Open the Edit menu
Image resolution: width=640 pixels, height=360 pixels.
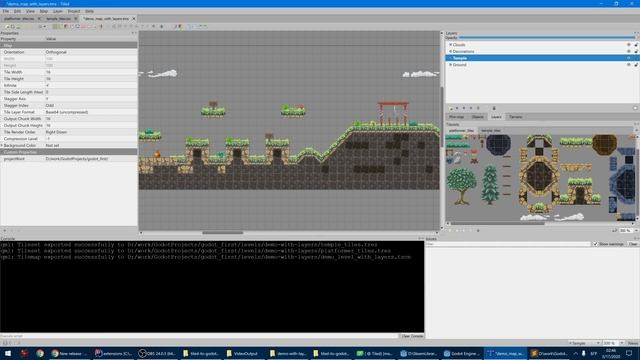(17, 11)
